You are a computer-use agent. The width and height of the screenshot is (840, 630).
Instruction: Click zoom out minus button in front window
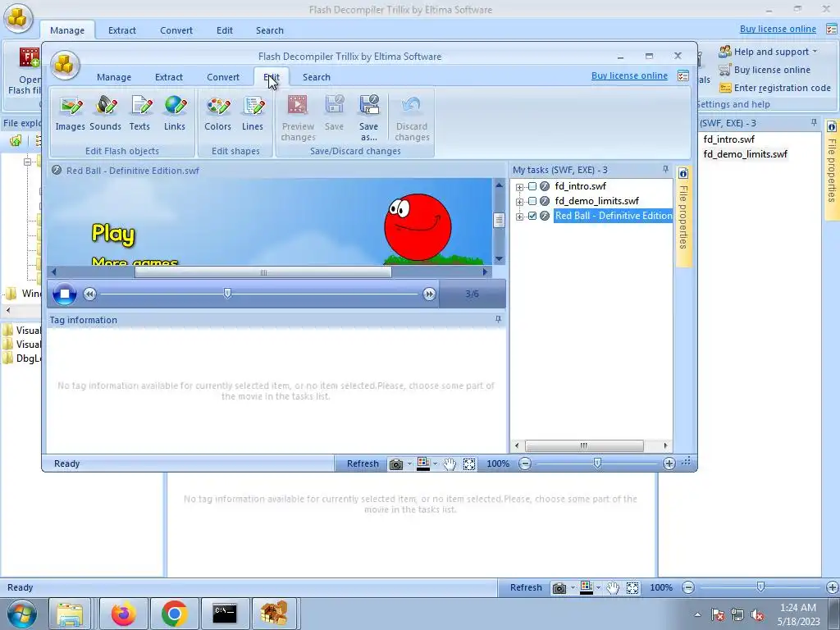[x=525, y=464]
